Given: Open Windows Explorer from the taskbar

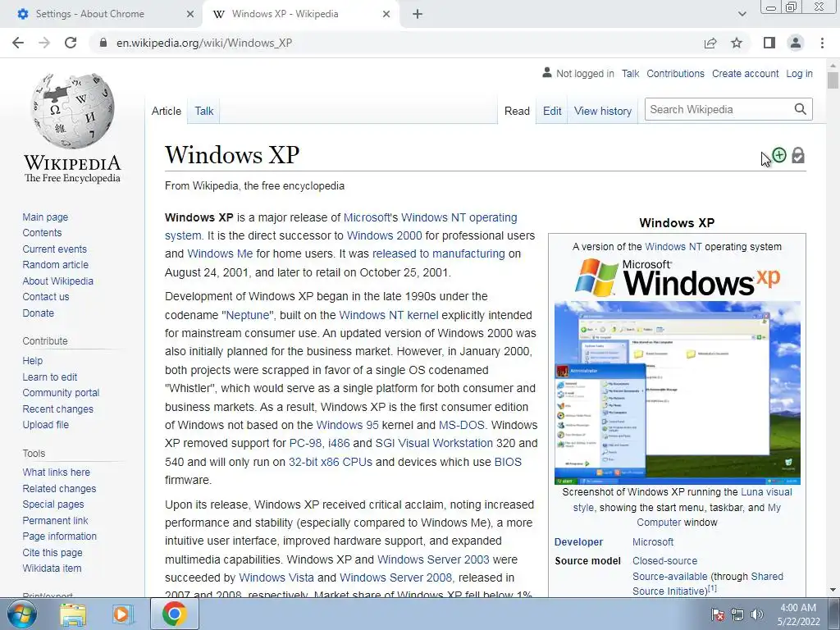Looking at the screenshot, I should 73,614.
